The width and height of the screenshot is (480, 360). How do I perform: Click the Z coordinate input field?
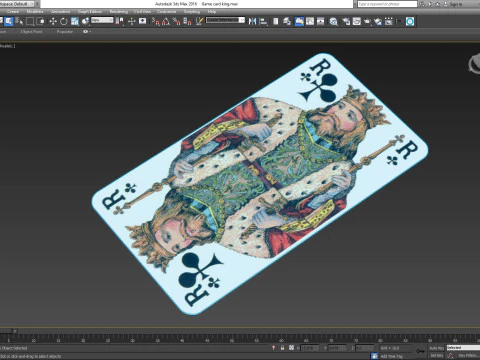coord(364,348)
